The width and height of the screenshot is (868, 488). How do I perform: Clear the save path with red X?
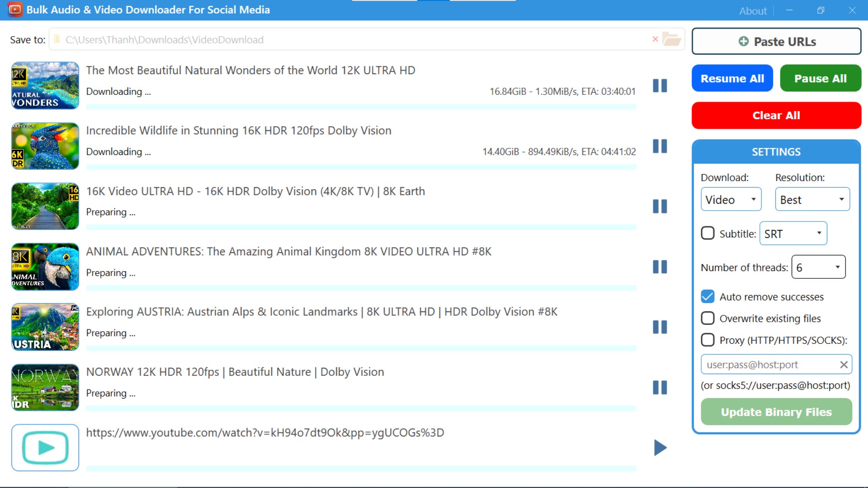[655, 39]
